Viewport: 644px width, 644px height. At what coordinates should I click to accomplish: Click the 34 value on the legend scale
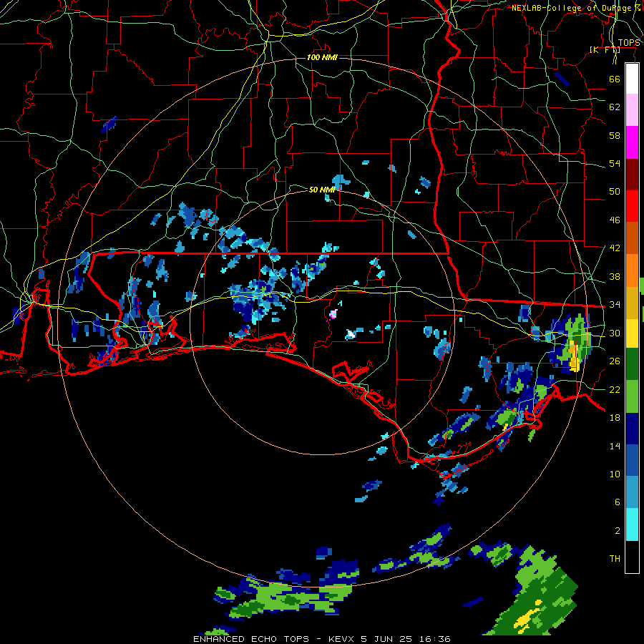[x=615, y=305]
